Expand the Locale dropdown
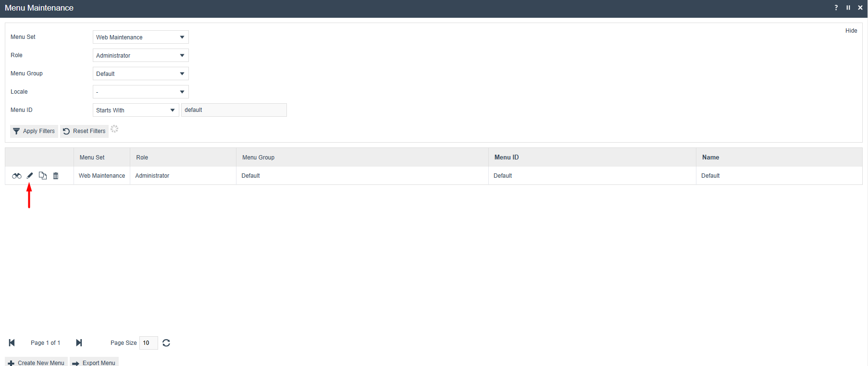Viewport: 868px width, 366px height. click(x=140, y=92)
